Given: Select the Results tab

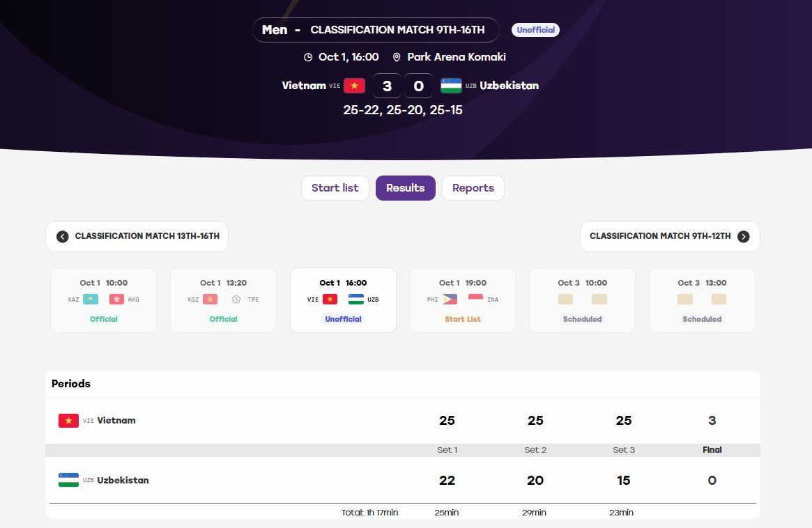Looking at the screenshot, I should tap(406, 188).
